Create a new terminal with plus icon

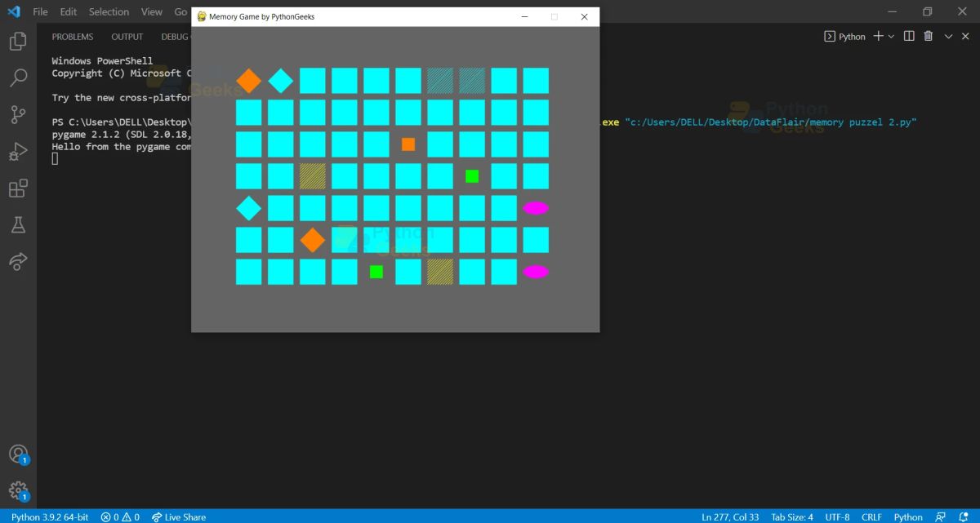[879, 36]
